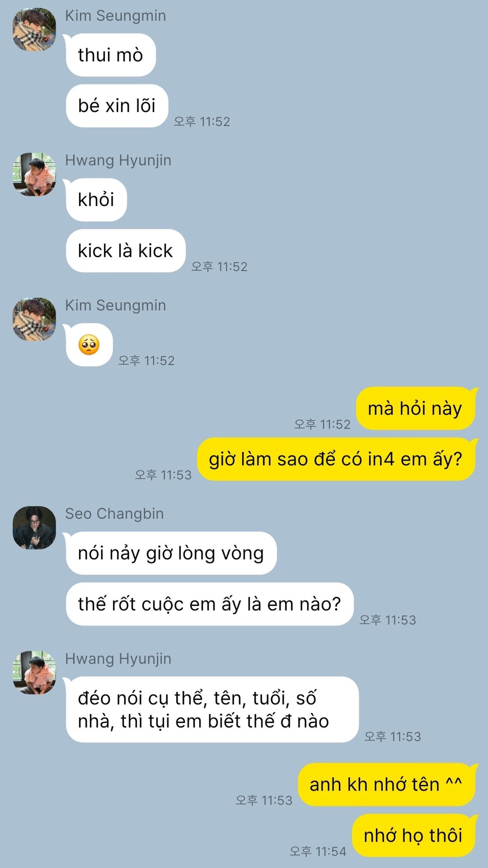Tap Kim Seungmin's avatar beside pleading emoji

[34, 319]
